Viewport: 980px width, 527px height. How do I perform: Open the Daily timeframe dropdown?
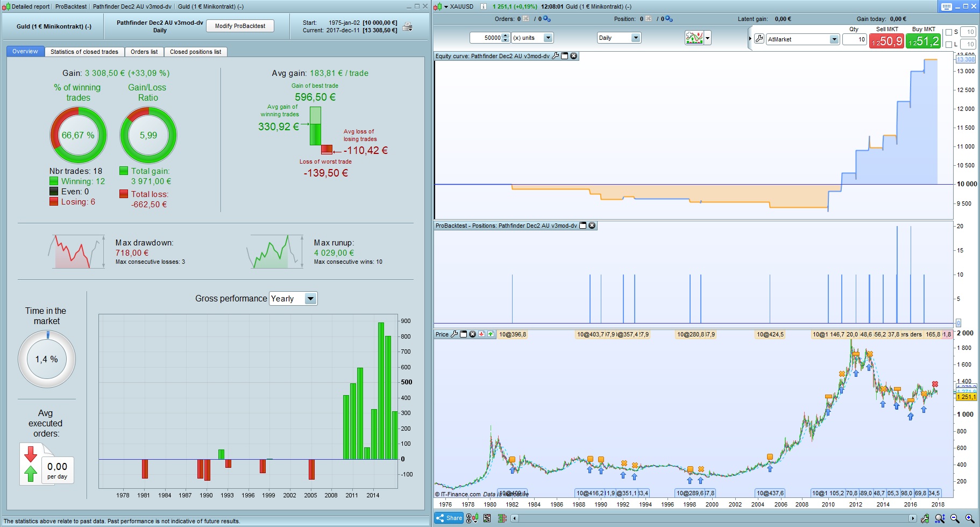click(619, 38)
